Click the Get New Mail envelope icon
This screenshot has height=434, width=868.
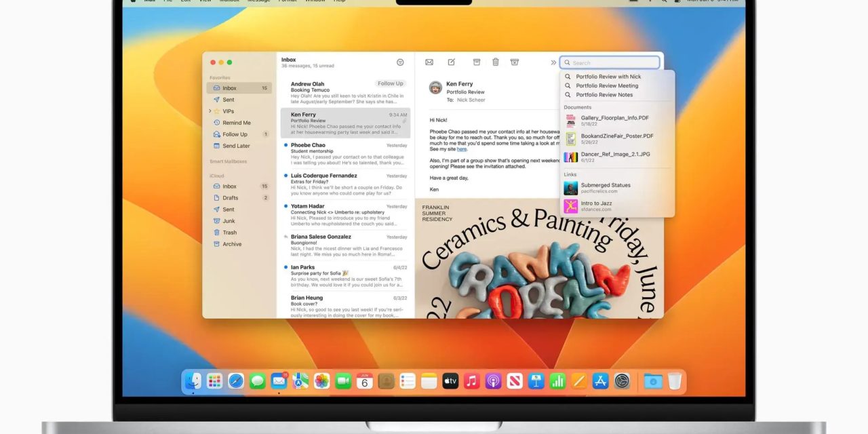click(429, 62)
